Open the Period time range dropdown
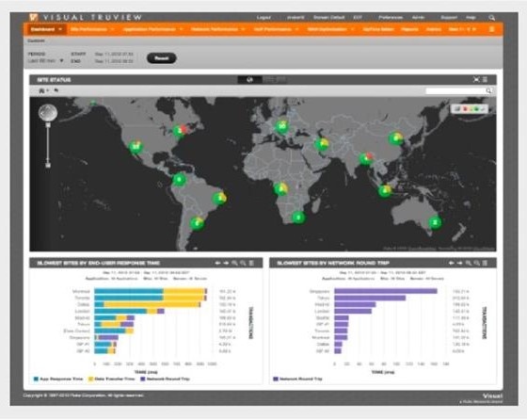 pos(46,61)
